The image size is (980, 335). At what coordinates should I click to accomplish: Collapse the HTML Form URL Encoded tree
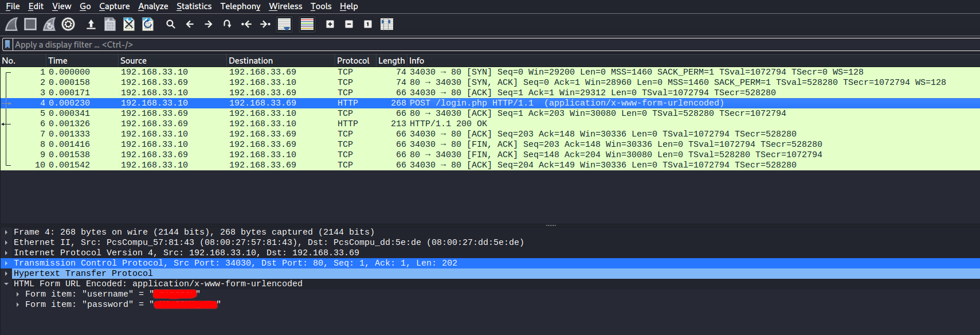(6, 284)
